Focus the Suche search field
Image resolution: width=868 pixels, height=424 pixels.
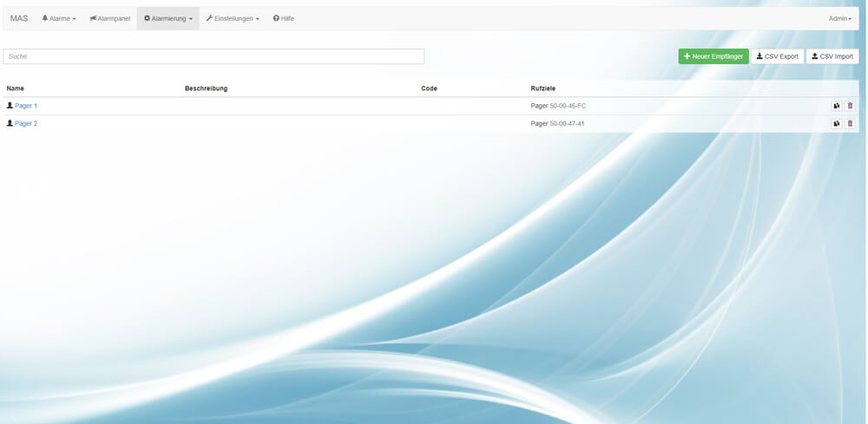click(x=214, y=56)
